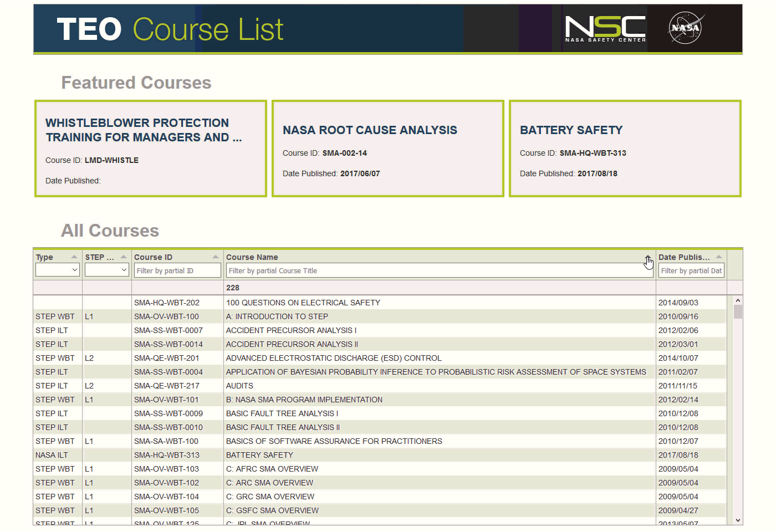776x532 pixels.
Task: Select ACCIDENT PRECURSOR ANALYSIS I course
Action: pyautogui.click(x=291, y=330)
